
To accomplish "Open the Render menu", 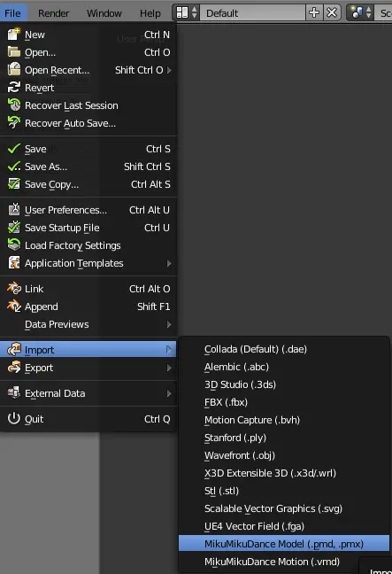I will (x=53, y=13).
